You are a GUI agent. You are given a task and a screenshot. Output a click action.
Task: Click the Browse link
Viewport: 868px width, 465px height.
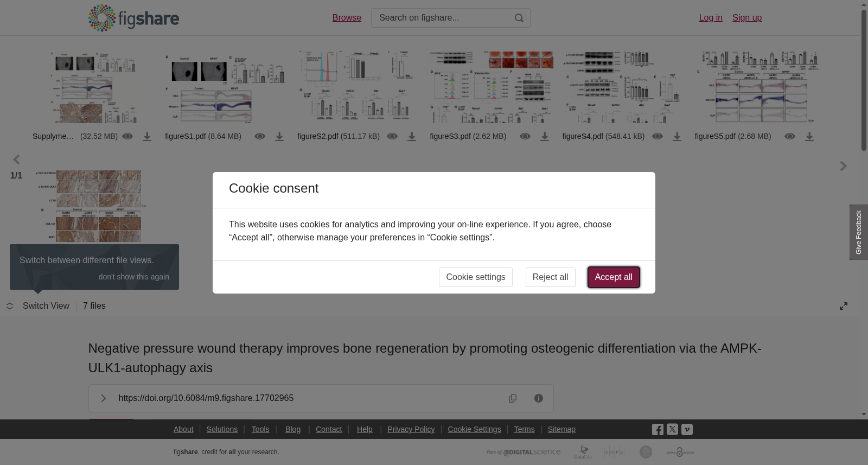pos(347,18)
